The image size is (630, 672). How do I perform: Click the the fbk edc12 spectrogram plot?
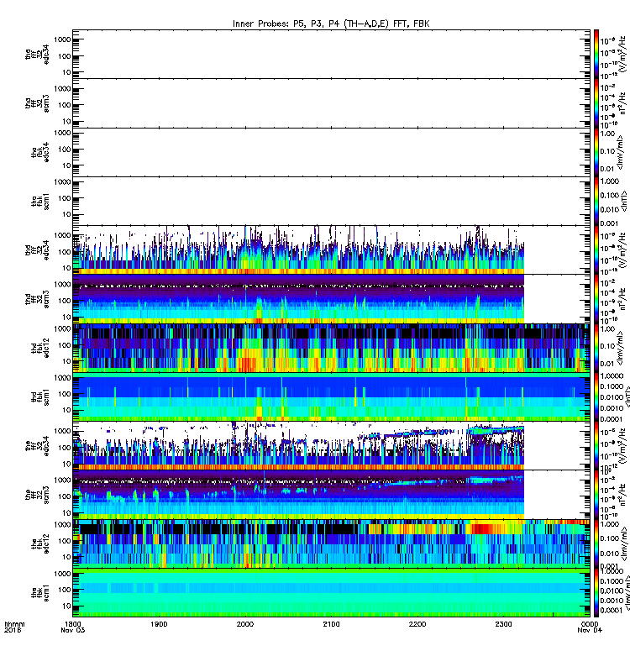click(331, 543)
